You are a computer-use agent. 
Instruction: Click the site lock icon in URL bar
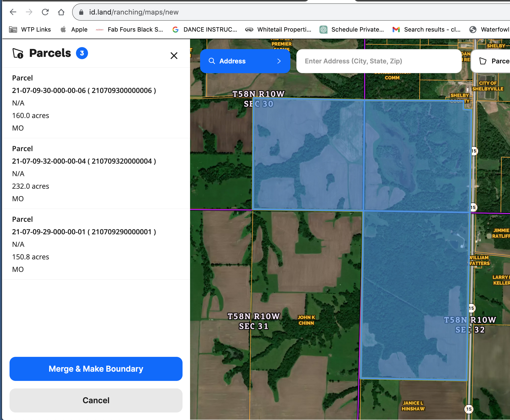(x=81, y=12)
